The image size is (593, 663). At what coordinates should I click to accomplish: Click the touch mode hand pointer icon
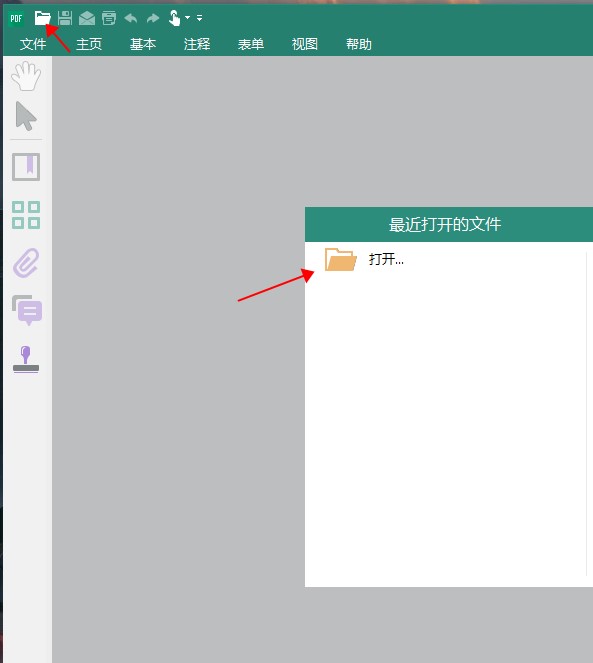174,18
